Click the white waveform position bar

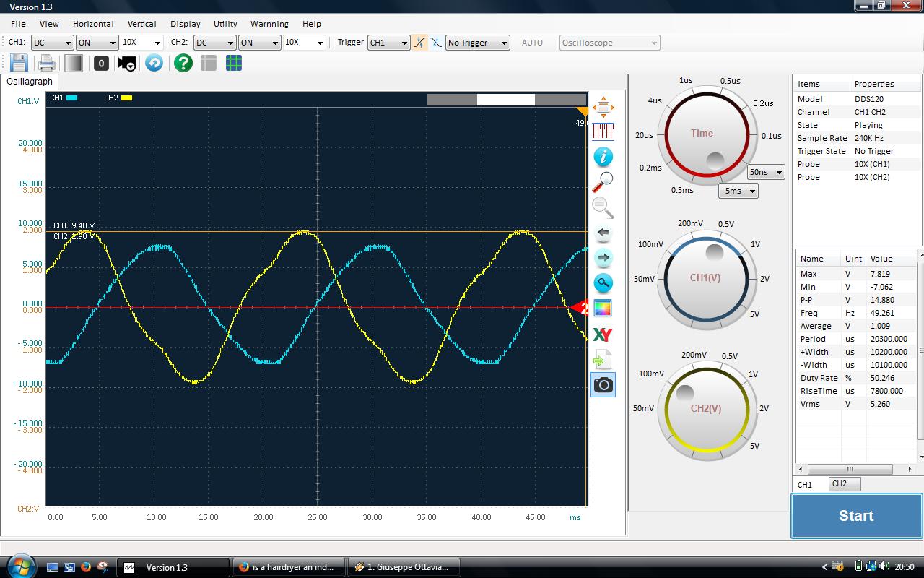(506, 100)
